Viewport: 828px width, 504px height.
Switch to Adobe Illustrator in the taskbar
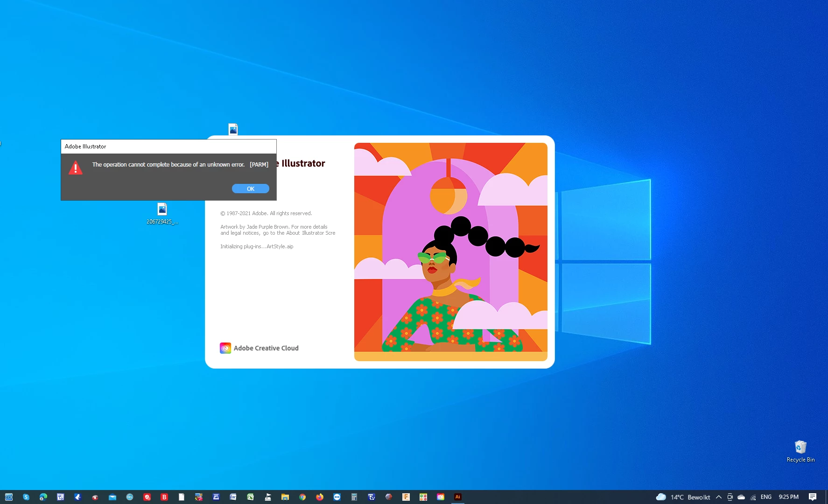tap(458, 497)
